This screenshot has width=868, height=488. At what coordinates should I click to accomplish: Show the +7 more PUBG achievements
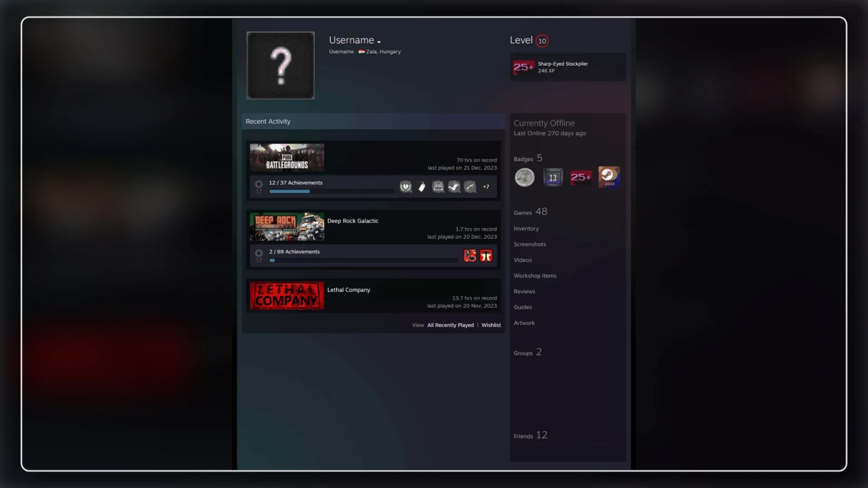tap(486, 187)
